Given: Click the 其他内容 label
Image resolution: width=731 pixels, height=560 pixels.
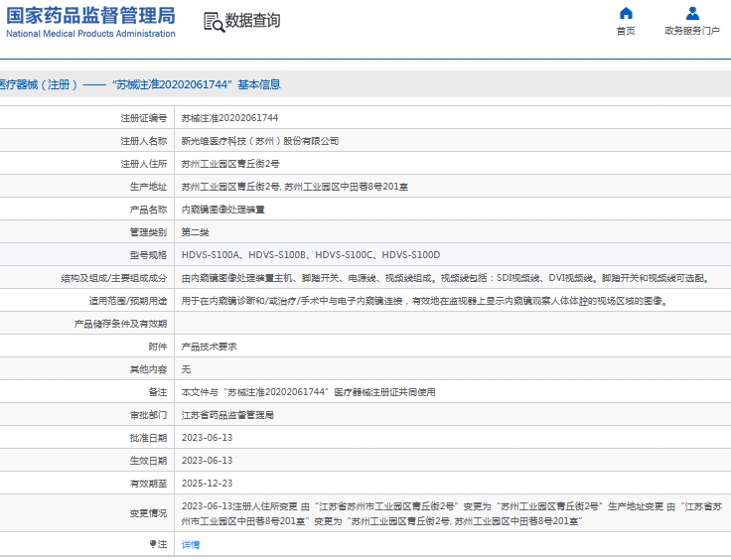Looking at the screenshot, I should click(x=148, y=369).
